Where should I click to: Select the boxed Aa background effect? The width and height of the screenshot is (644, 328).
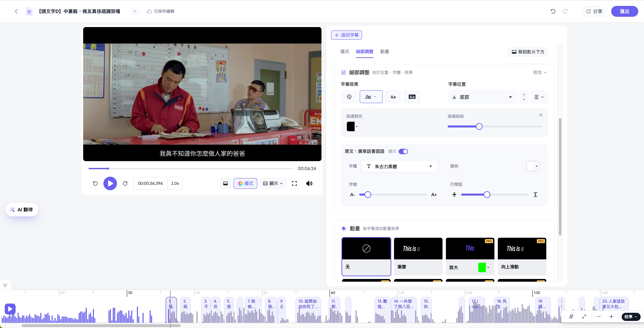point(412,97)
